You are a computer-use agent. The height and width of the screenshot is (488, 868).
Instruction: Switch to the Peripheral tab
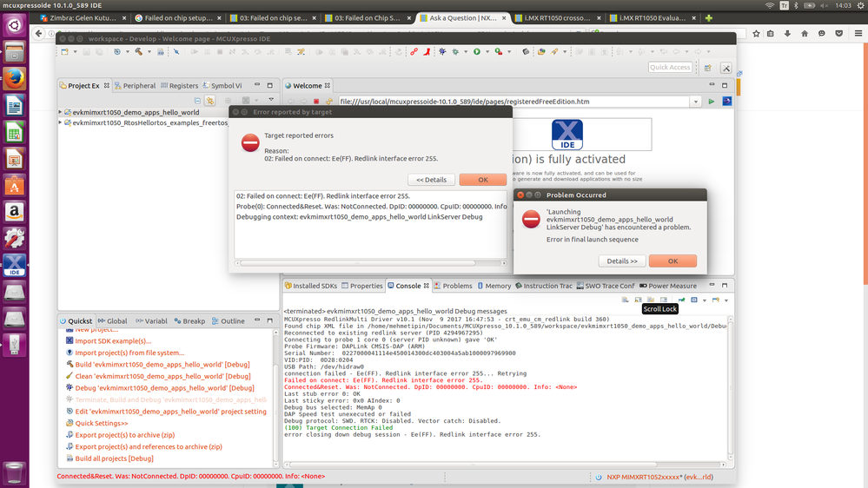tap(135, 86)
